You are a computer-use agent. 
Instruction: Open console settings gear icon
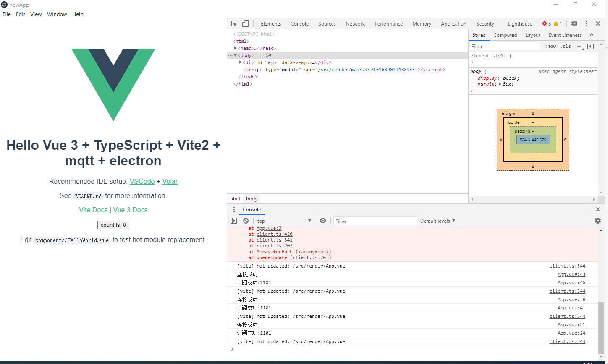pyautogui.click(x=598, y=221)
